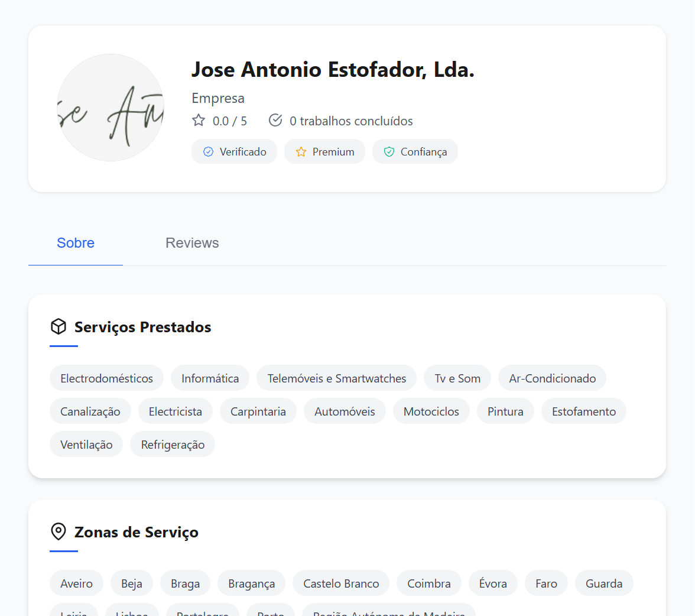The image size is (695, 616).
Task: Toggle the Refrigeração service chip
Action: [172, 444]
